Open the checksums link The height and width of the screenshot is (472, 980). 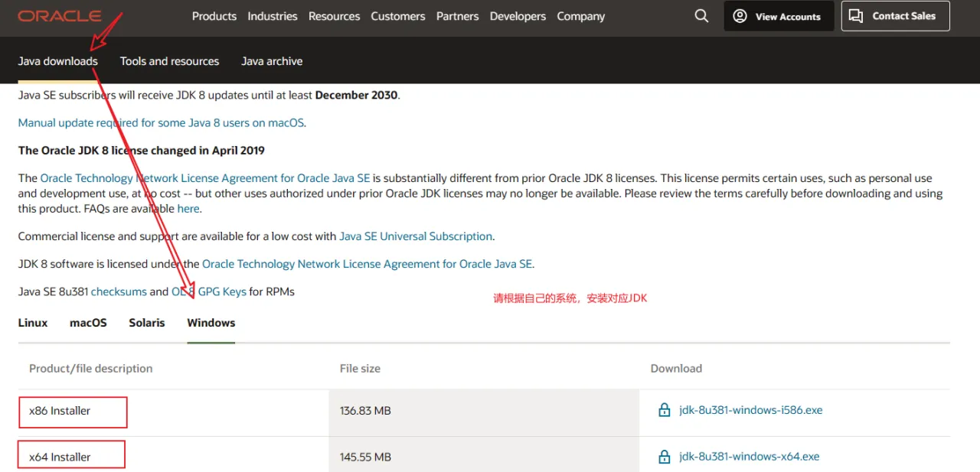[x=119, y=291]
